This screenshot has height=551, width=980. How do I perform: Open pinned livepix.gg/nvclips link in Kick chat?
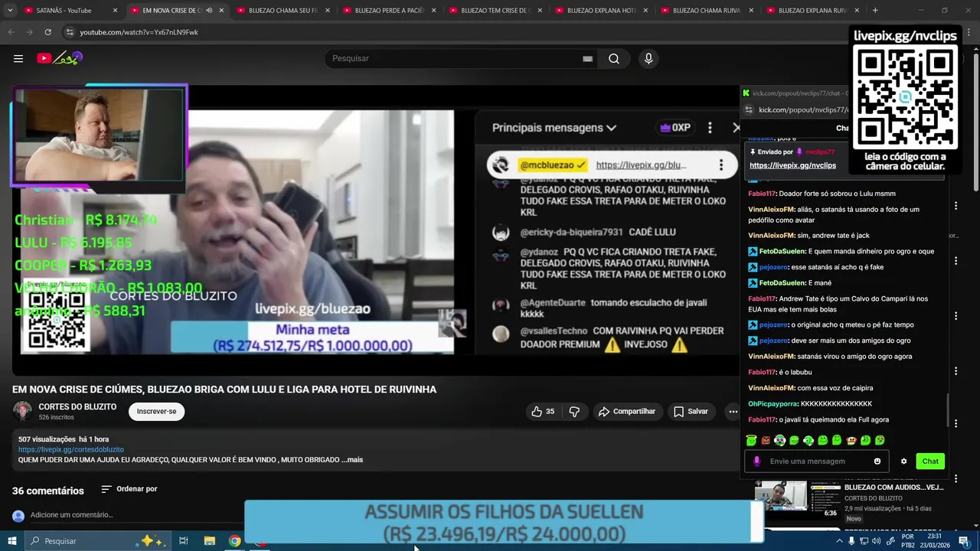click(792, 165)
